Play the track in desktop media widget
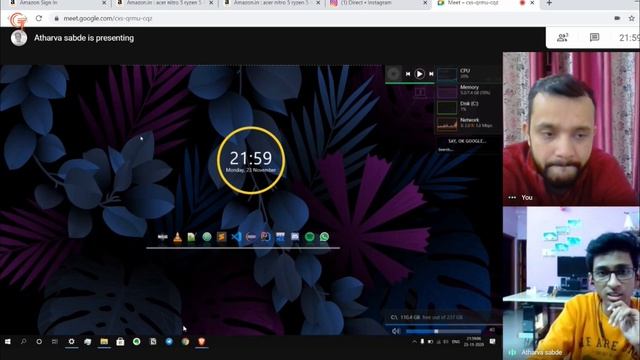This screenshot has width=640, height=360. tap(419, 74)
